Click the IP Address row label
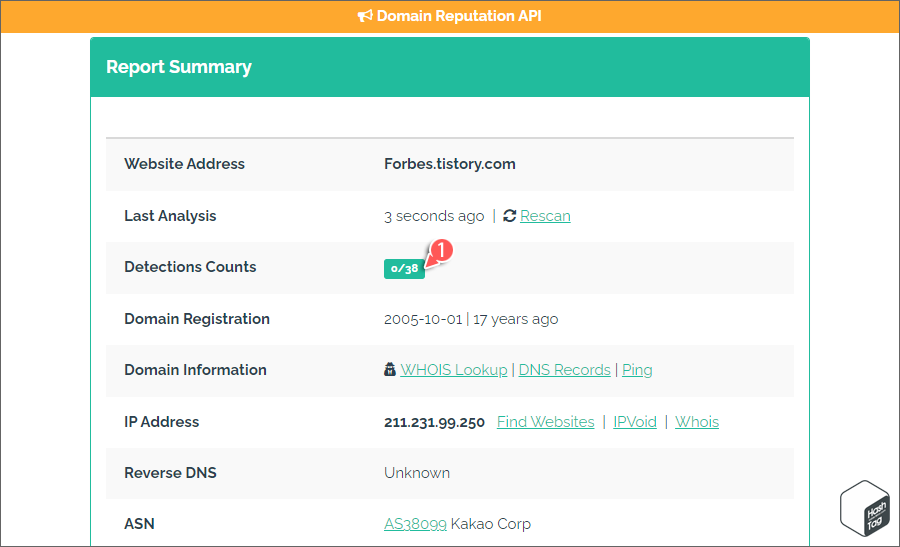This screenshot has height=547, width=900. (x=161, y=422)
